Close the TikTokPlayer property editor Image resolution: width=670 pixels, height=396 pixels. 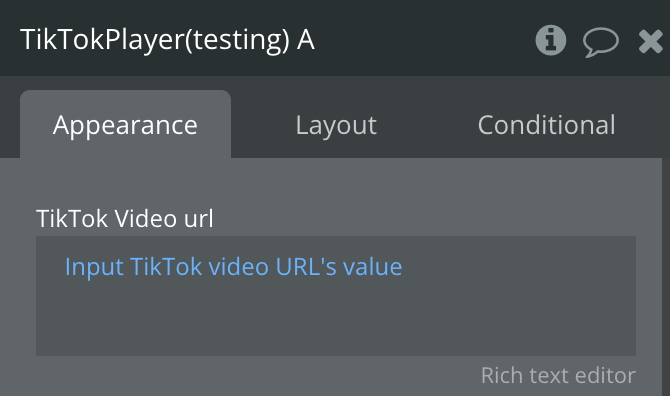click(650, 41)
